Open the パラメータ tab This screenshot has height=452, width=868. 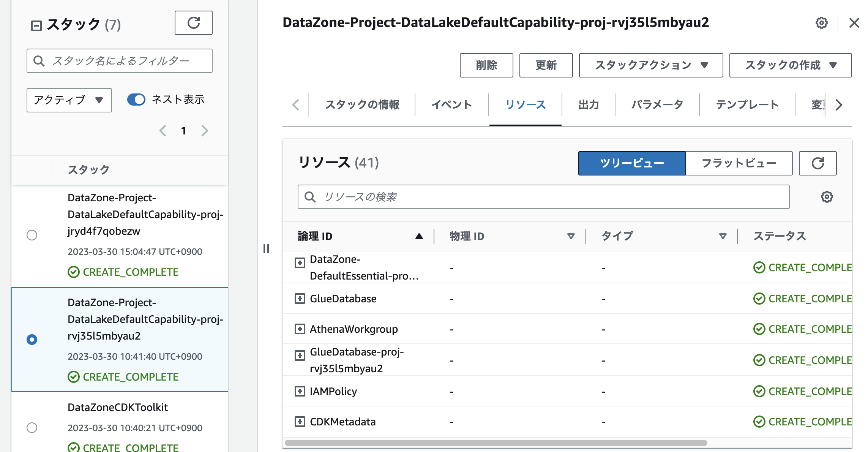(657, 105)
